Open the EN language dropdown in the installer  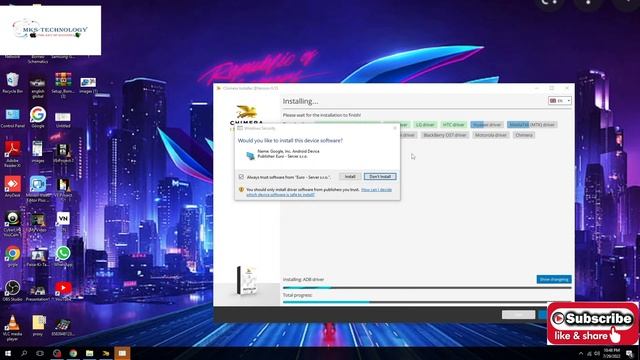560,100
